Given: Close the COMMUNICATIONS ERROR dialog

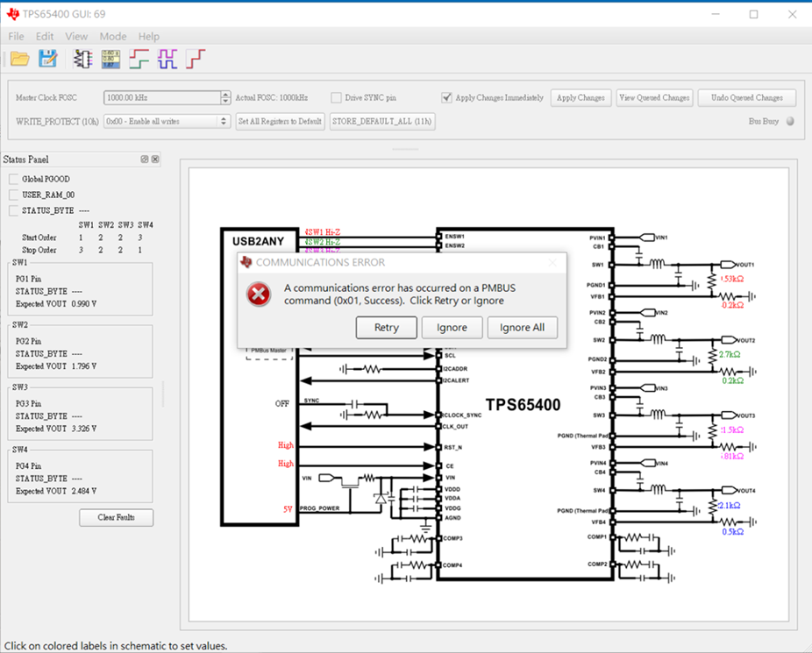Looking at the screenshot, I should (552, 263).
